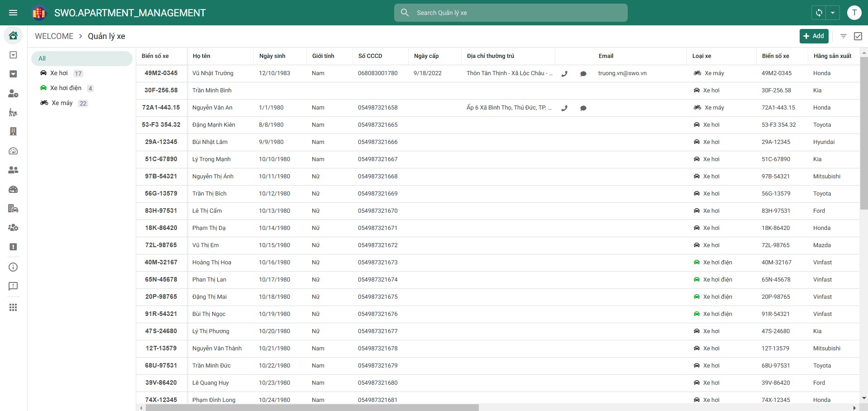This screenshot has width=868, height=411.
Task: Click phone icon in Nguyễn Văn An row
Action: pyautogui.click(x=564, y=108)
